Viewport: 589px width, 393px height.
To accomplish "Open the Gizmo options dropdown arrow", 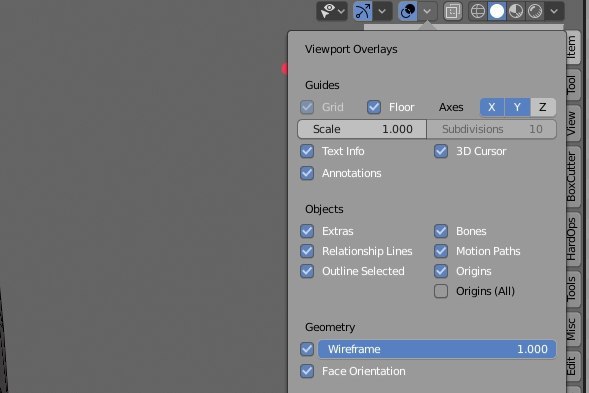I will pyautogui.click(x=382, y=11).
